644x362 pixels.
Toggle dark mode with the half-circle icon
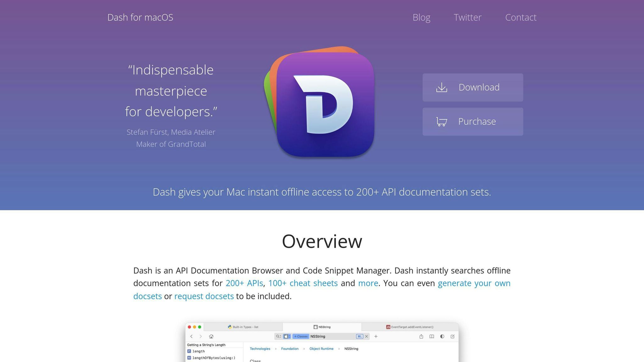pos(442,336)
